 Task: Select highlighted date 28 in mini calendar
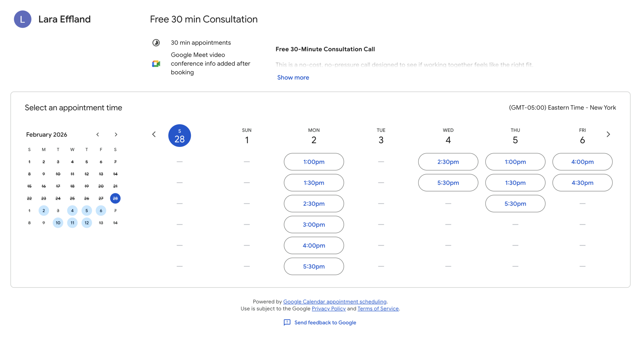coord(115,199)
